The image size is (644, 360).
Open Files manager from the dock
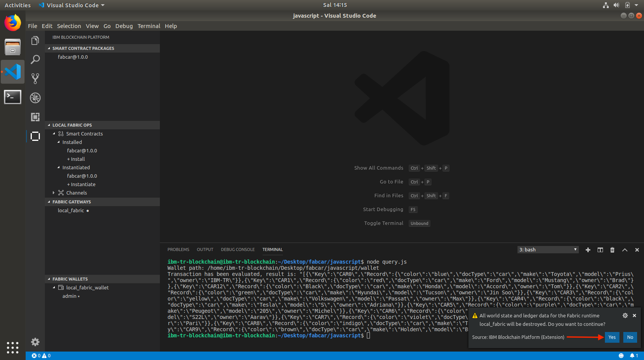[x=13, y=47]
